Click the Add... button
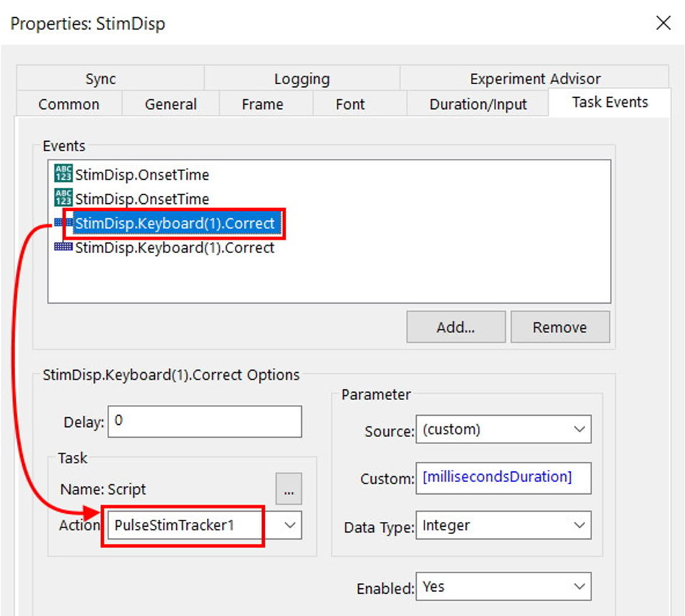 pos(455,327)
